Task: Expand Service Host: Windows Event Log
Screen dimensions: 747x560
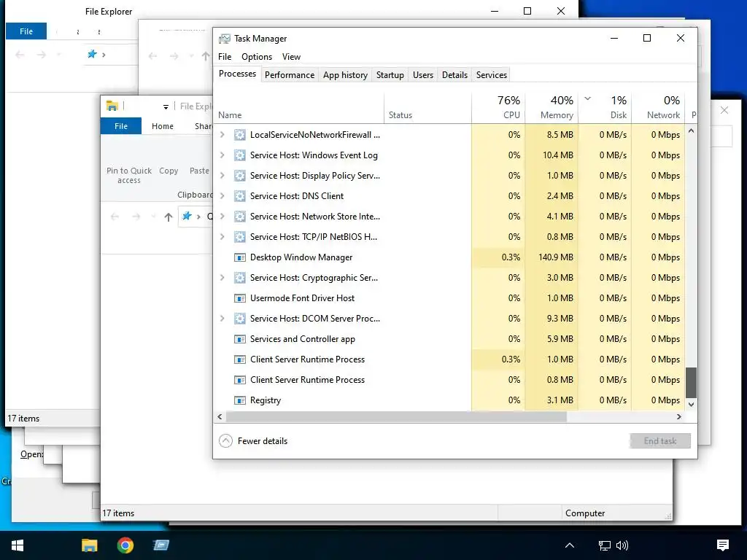Action: [222, 155]
